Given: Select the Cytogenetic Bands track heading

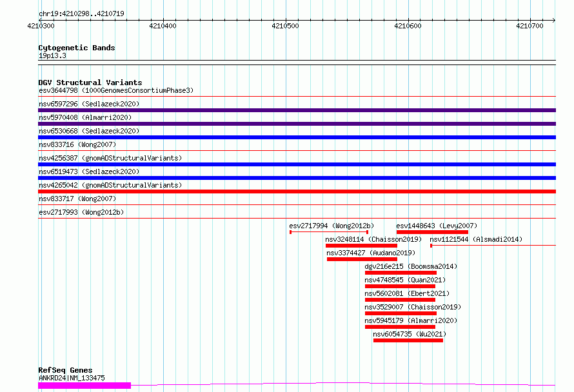Looking at the screenshot, I should pyautogui.click(x=77, y=48).
